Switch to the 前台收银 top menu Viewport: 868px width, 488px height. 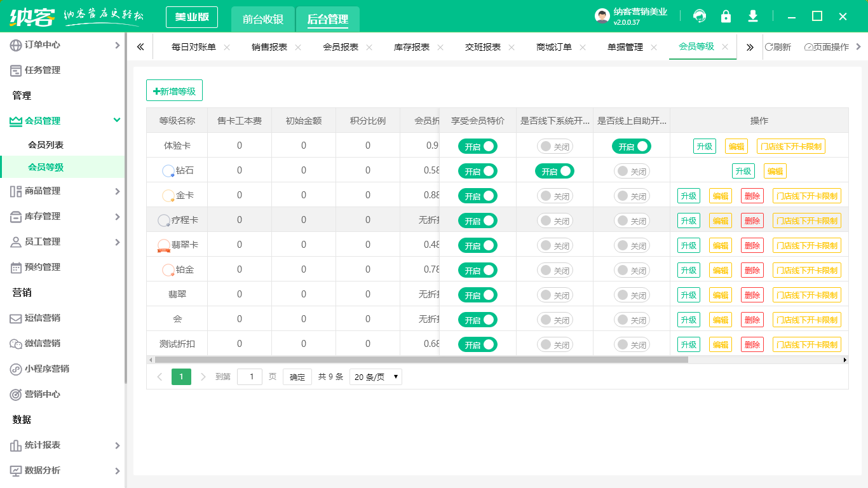tap(262, 19)
